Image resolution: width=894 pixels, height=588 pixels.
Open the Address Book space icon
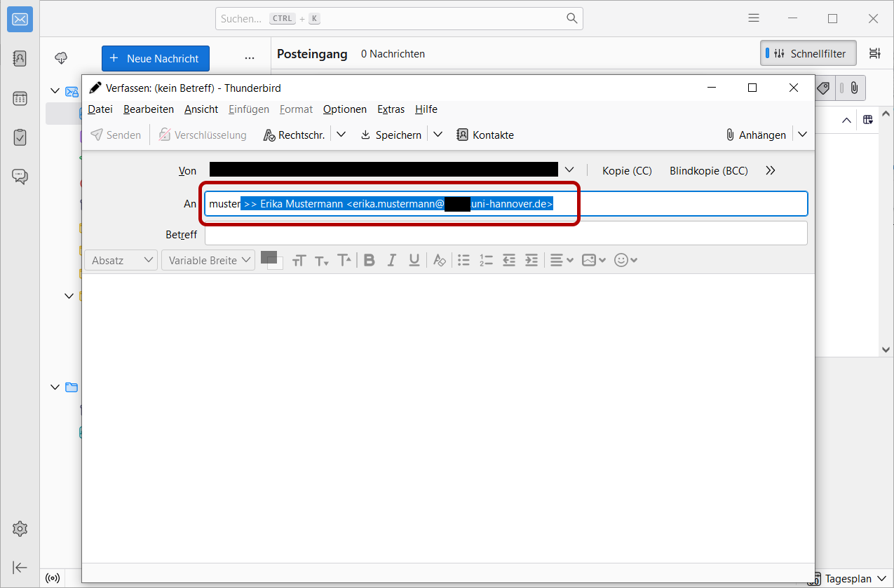point(20,58)
